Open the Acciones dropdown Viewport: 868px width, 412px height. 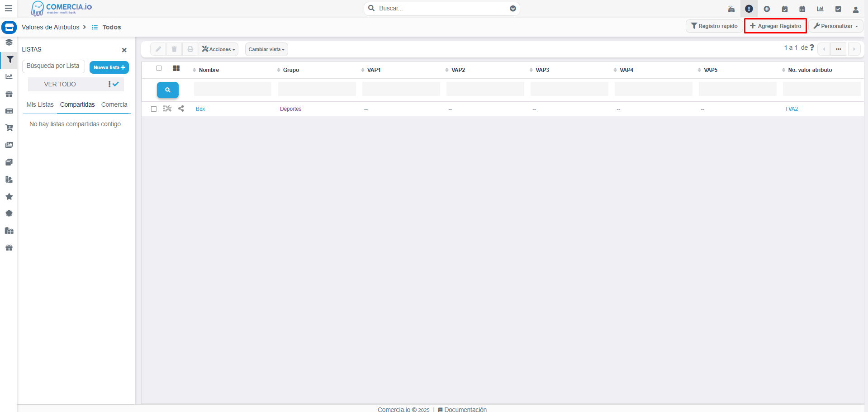[x=218, y=49]
